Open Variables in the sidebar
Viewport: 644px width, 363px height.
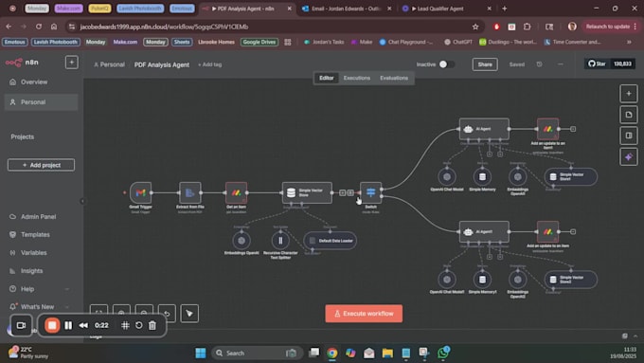pos(41,252)
